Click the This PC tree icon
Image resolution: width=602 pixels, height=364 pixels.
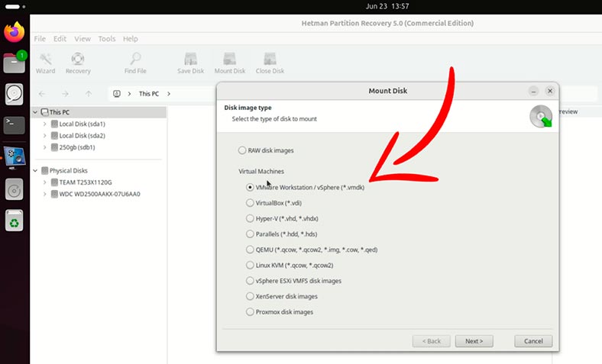click(x=44, y=112)
